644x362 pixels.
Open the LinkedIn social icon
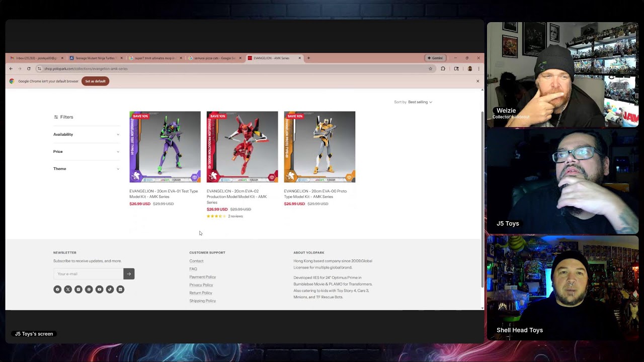(120, 289)
